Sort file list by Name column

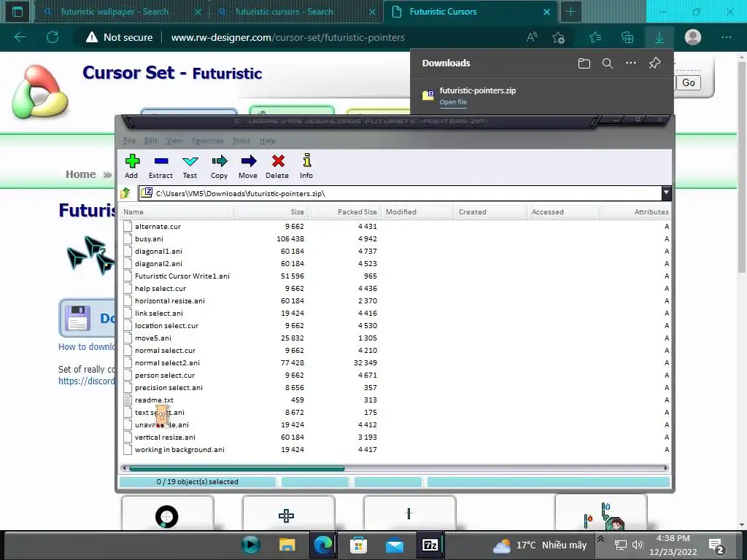[177, 212]
